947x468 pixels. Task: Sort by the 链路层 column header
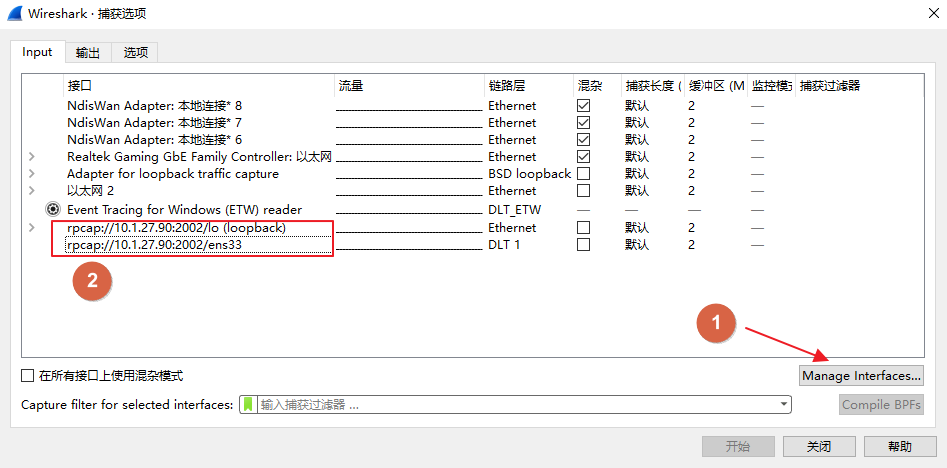click(529, 86)
